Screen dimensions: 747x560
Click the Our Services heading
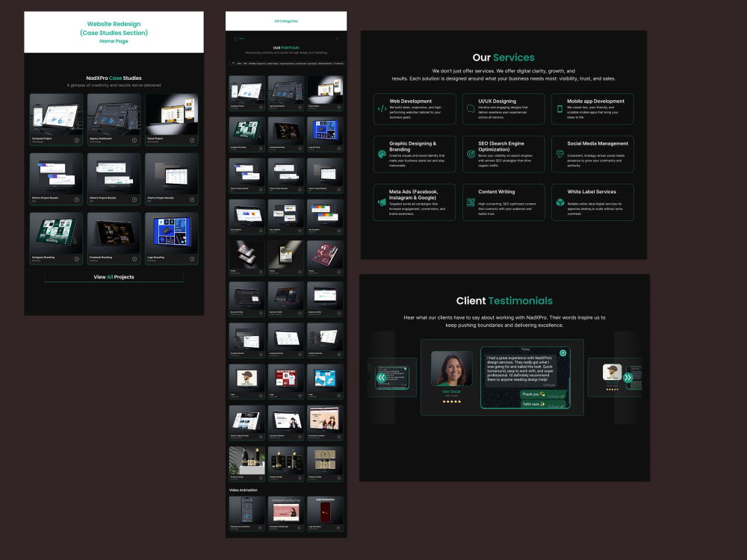click(503, 57)
